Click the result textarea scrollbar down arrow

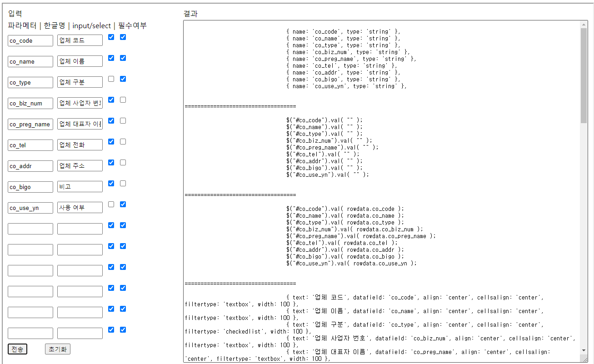pyautogui.click(x=584, y=350)
